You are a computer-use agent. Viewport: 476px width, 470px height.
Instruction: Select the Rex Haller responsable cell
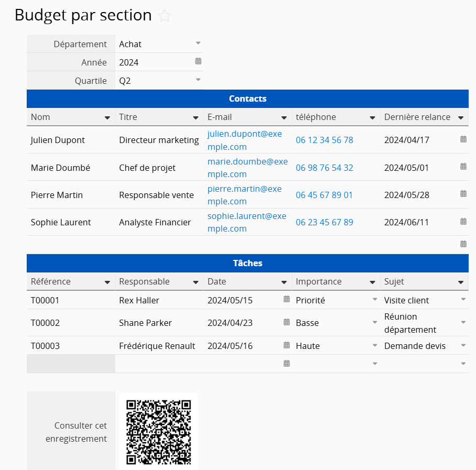point(159,300)
